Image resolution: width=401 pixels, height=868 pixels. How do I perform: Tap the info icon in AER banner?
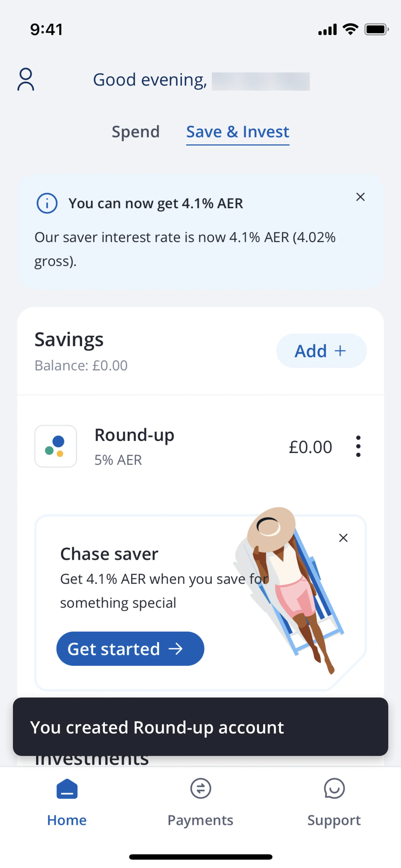47,203
